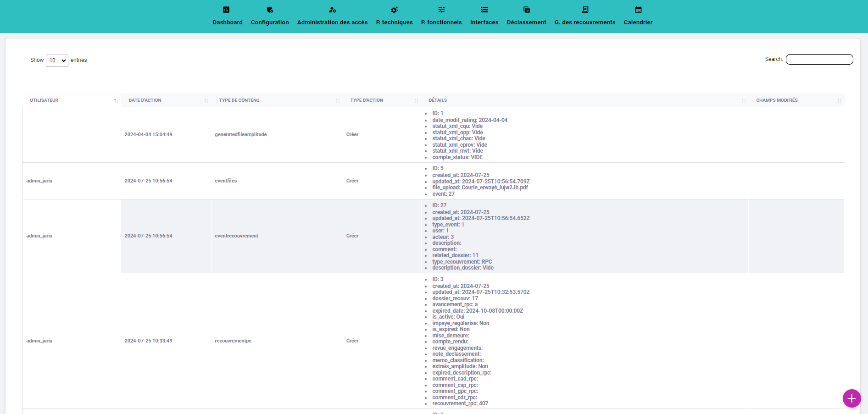Click the Calendrier calendar icon
The image size is (868, 414).
638,10
